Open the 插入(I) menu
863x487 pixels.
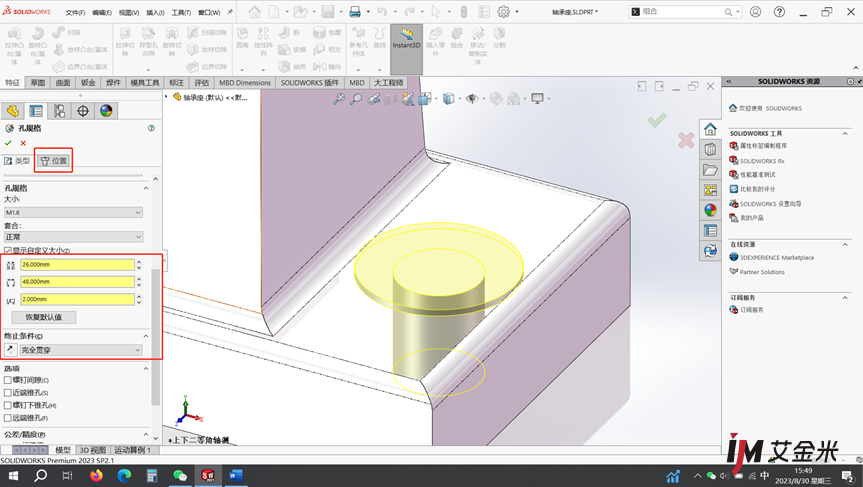click(155, 12)
